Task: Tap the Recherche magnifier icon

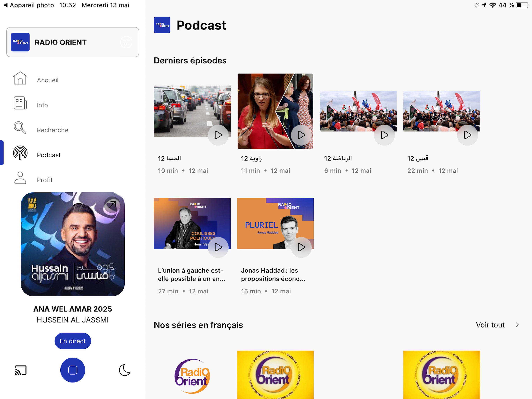Action: [x=20, y=128]
